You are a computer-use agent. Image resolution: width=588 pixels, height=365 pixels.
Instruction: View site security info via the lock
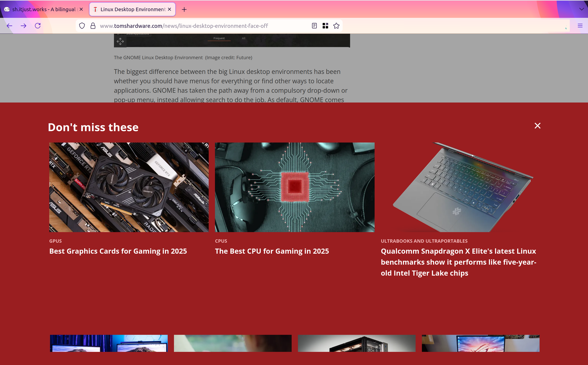click(x=93, y=26)
